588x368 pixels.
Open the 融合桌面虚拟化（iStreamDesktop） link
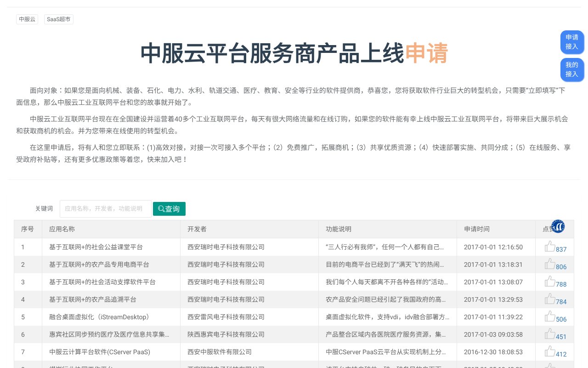click(99, 317)
